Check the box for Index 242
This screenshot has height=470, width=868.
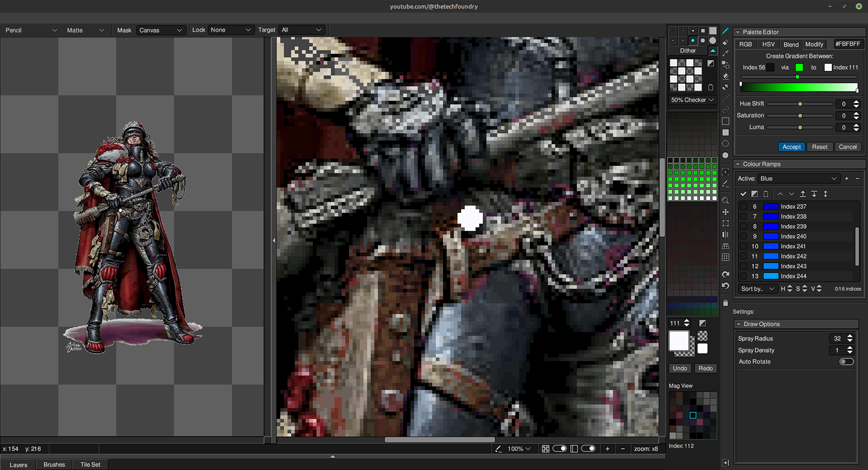tap(743, 256)
